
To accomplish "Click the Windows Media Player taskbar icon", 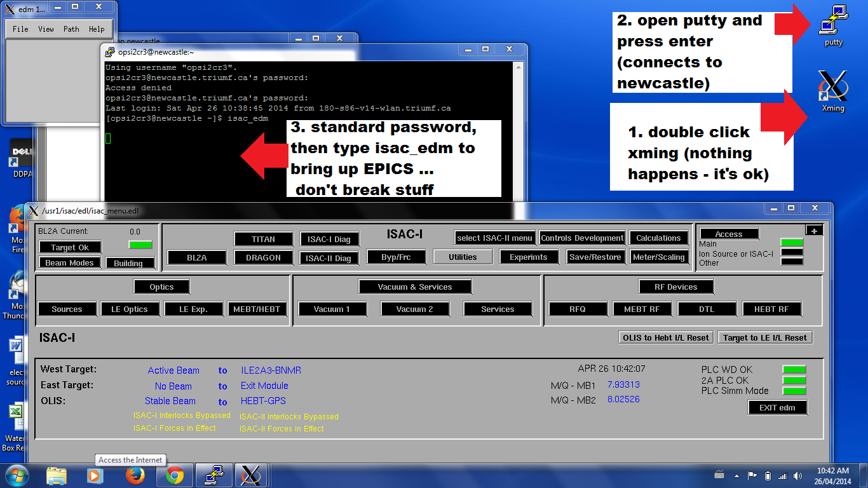I will 95,475.
